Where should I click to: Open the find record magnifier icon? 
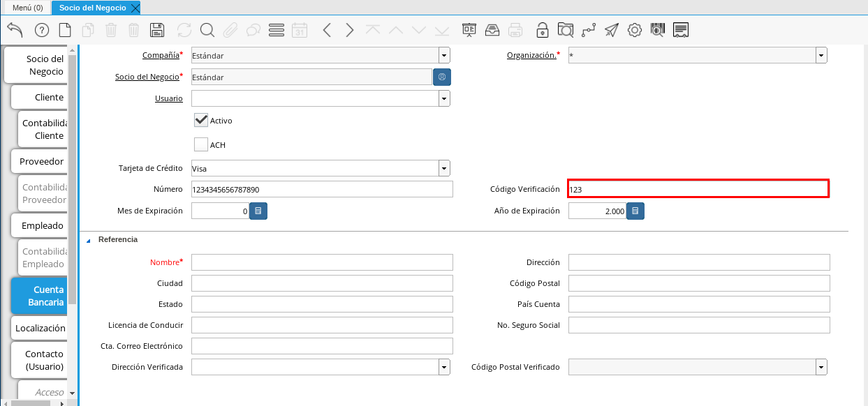pyautogui.click(x=207, y=30)
